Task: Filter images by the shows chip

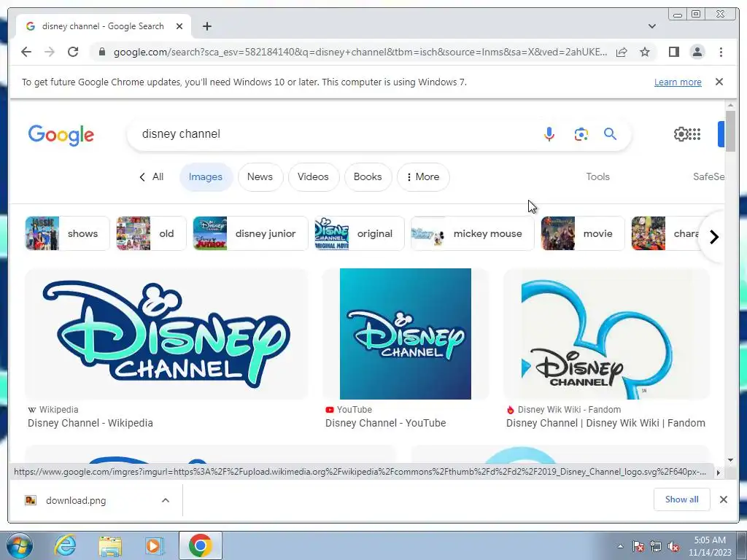Action: (x=67, y=233)
